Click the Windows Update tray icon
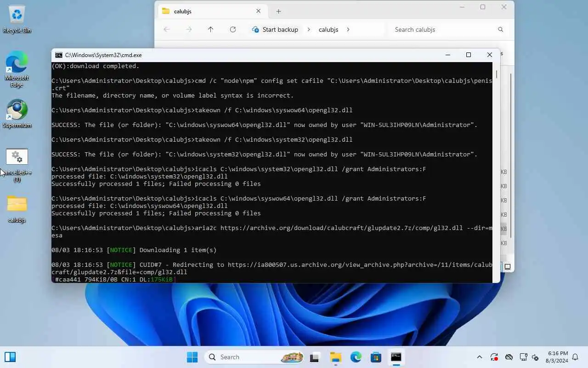 (x=494, y=357)
